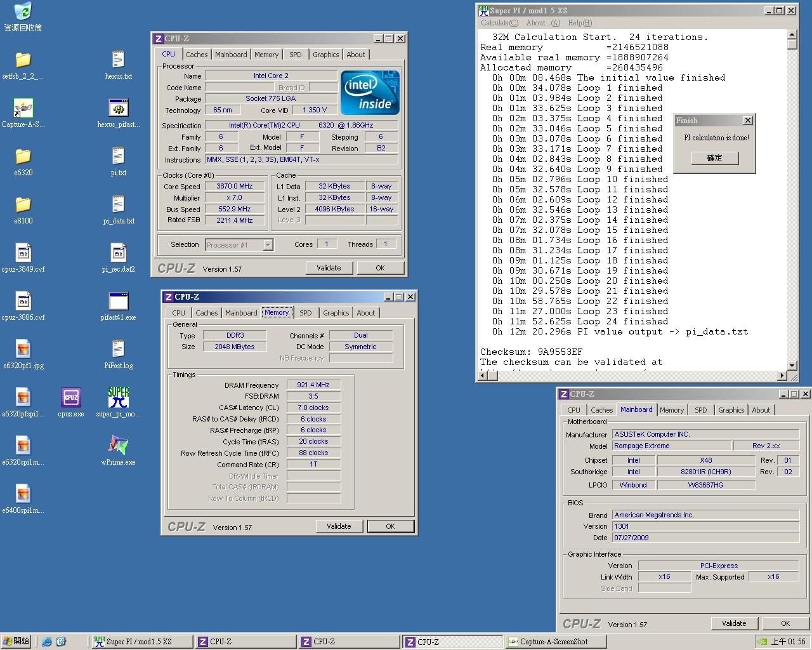Click the BIOS date 07/27/2009 field
812x650 pixels.
(705, 538)
